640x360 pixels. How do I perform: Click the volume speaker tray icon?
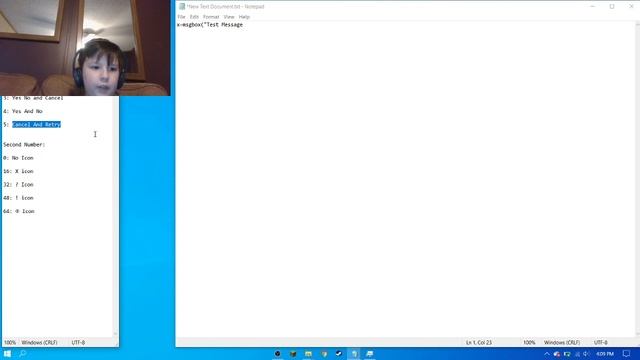586,354
